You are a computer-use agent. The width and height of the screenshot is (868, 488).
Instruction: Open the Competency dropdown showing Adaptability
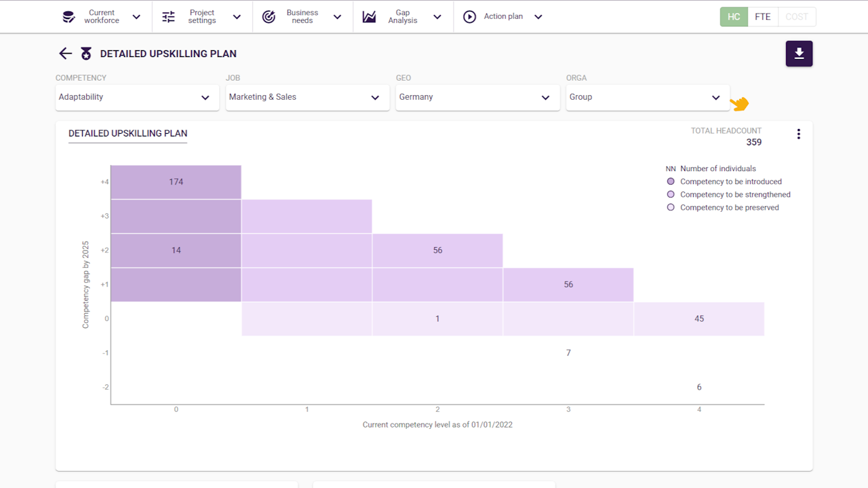click(x=137, y=98)
